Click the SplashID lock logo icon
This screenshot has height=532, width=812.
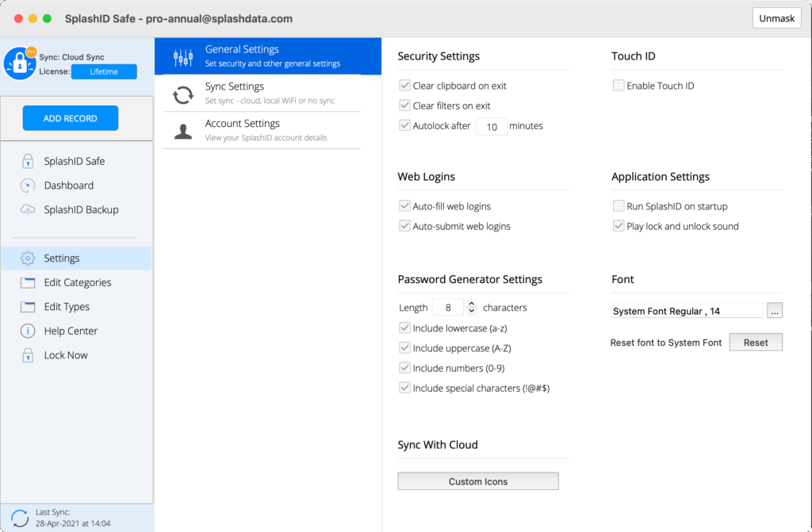click(19, 63)
